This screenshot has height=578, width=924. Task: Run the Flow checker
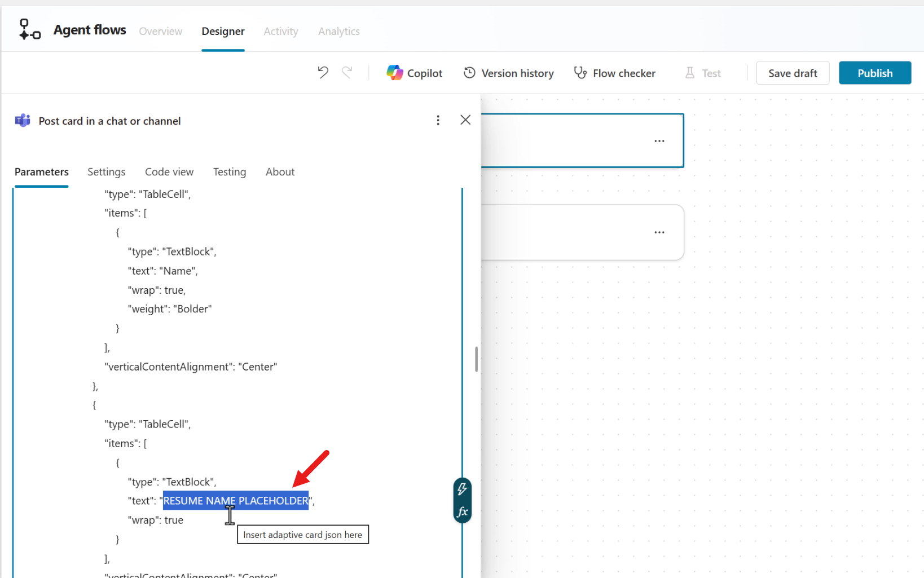(x=614, y=73)
